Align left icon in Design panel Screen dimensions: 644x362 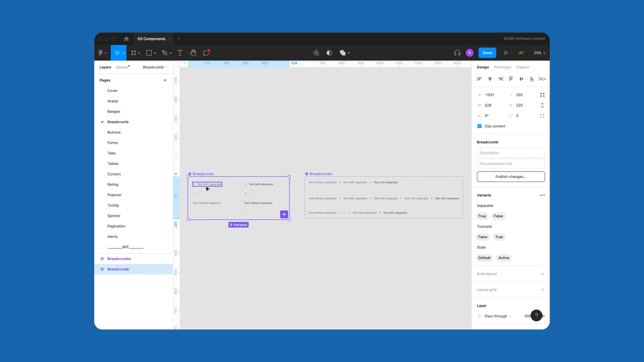point(479,79)
